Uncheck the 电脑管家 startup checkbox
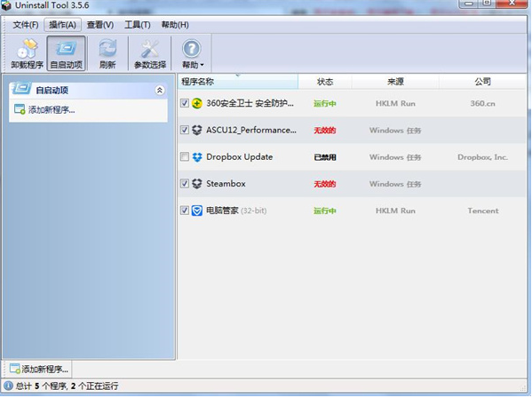This screenshot has height=398, width=532. click(185, 211)
